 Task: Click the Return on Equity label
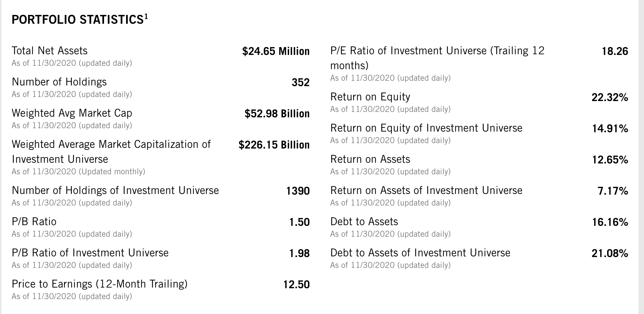point(370,97)
